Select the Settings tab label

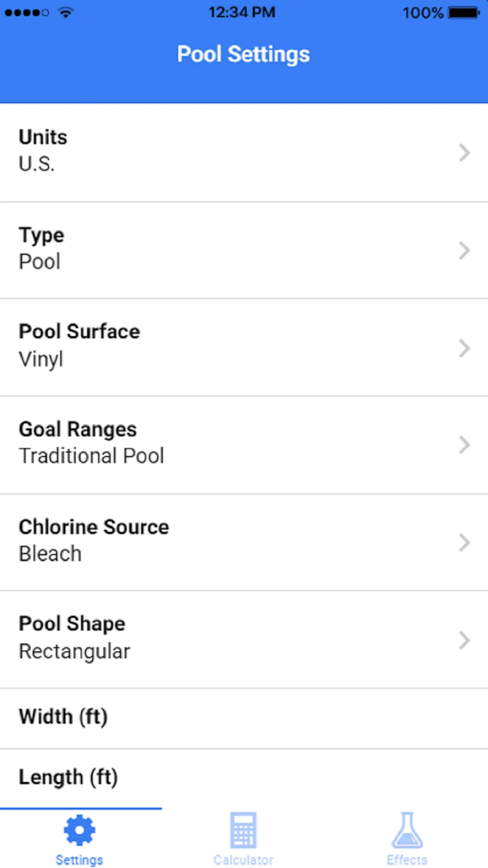[x=80, y=860]
